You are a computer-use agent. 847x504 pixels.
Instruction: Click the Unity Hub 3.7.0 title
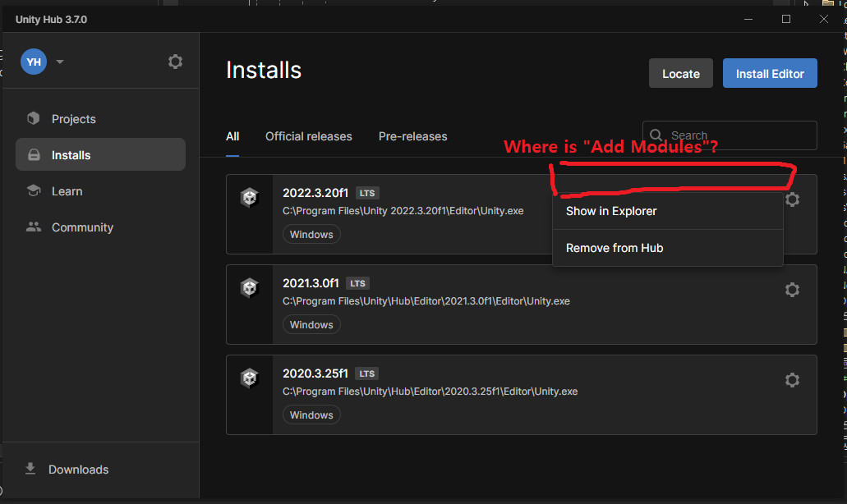click(51, 20)
